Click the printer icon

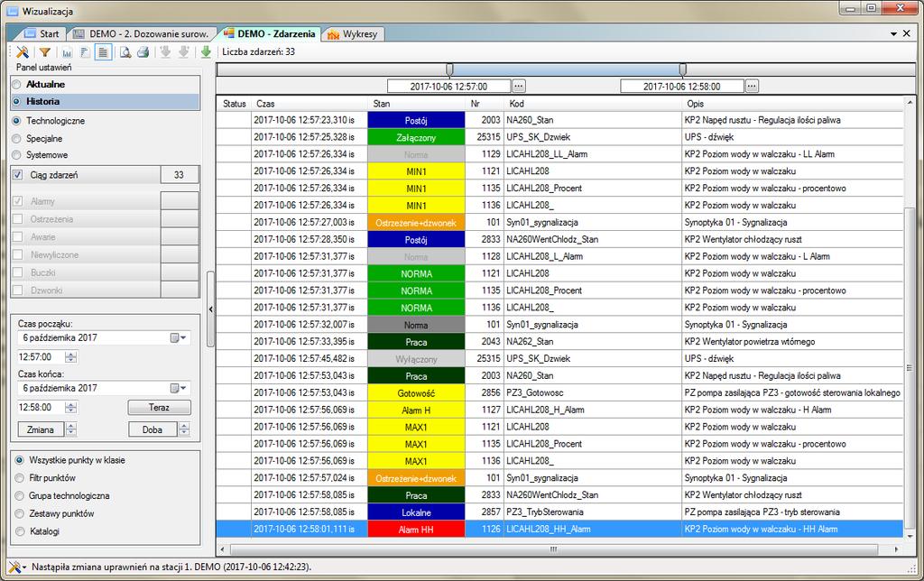click(143, 51)
